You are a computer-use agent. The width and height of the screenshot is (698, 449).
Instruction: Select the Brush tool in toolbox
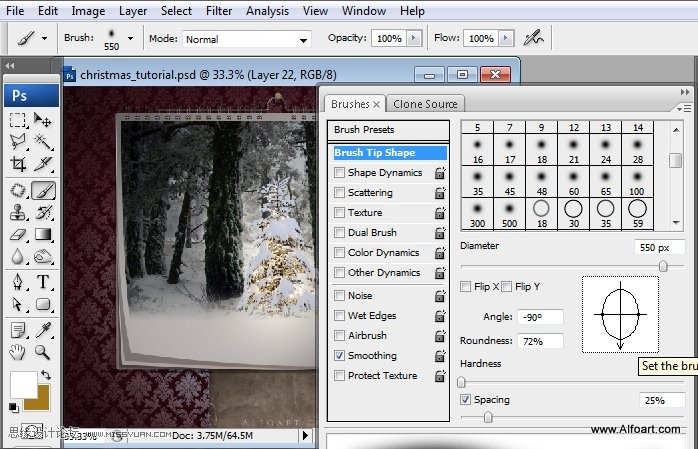coord(43,190)
